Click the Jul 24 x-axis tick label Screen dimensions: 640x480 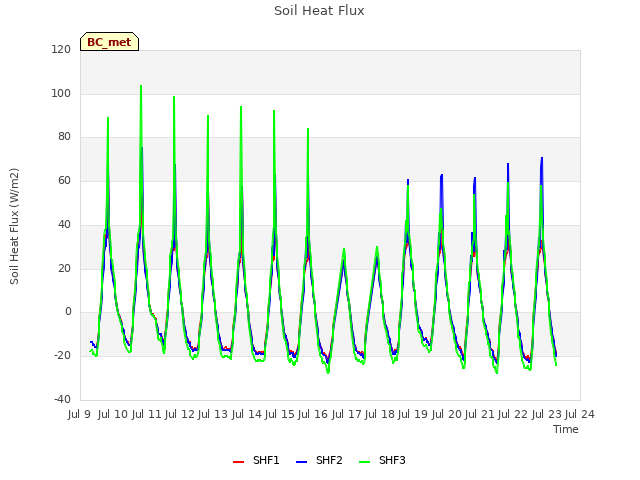[x=580, y=414]
